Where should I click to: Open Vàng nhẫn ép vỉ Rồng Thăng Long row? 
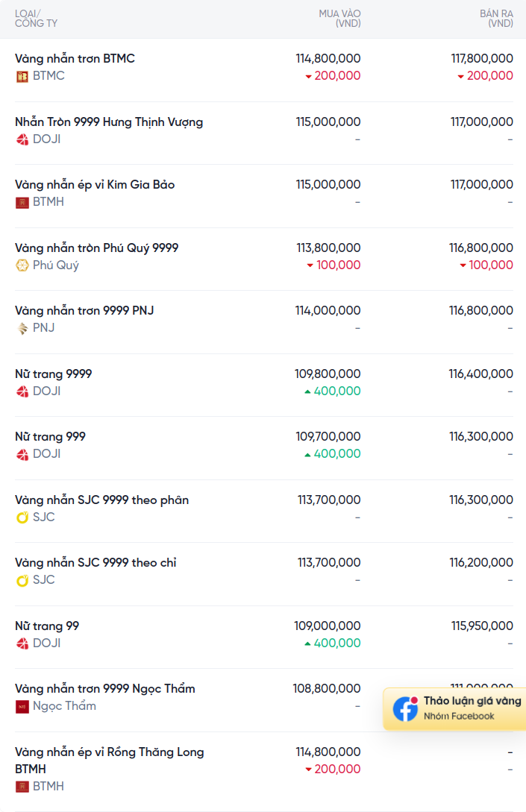pos(264,770)
